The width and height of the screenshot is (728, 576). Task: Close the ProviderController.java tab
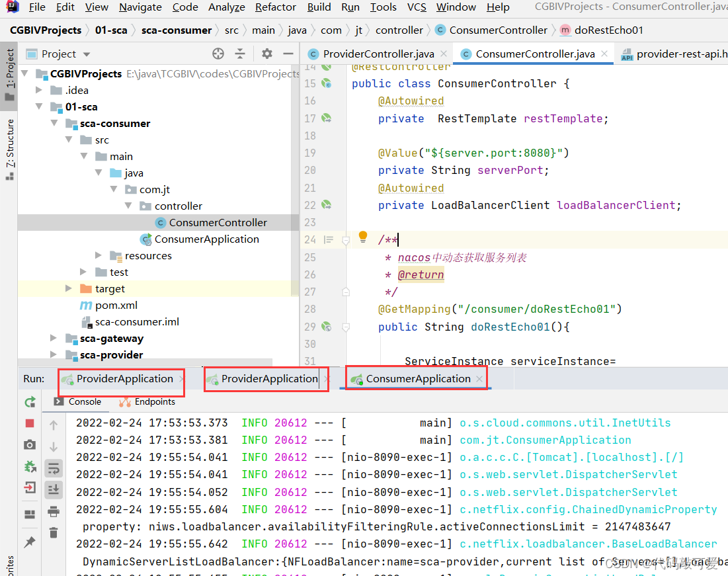pyautogui.click(x=444, y=54)
